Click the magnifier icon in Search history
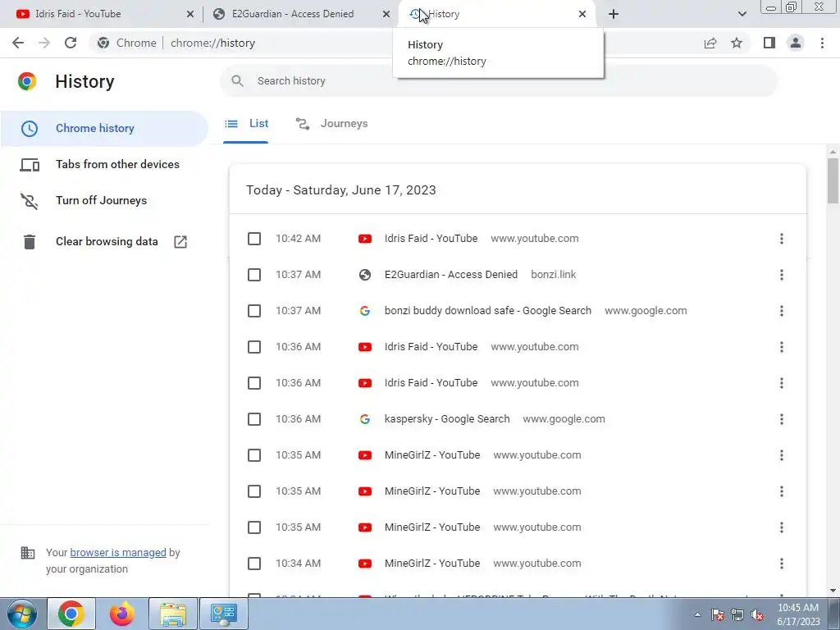 [237, 81]
